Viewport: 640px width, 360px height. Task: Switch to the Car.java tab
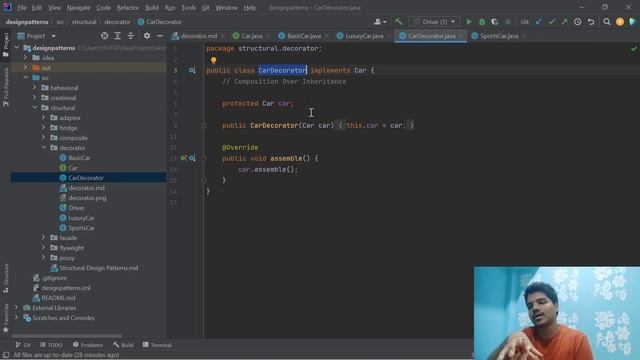[251, 36]
